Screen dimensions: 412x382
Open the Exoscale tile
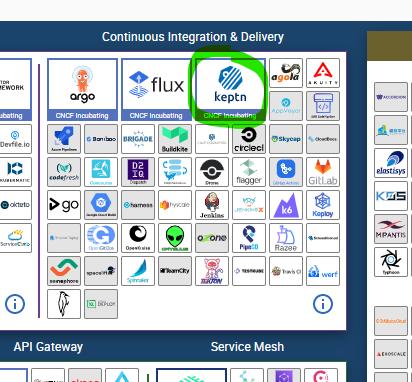point(391,354)
